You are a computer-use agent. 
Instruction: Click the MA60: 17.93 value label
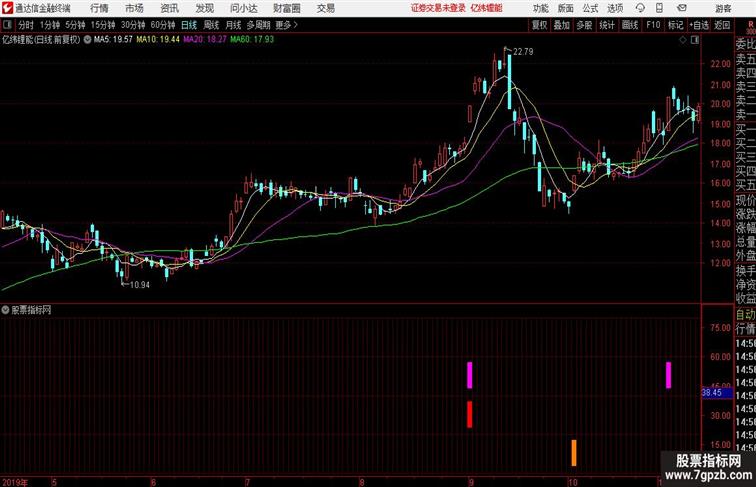[x=252, y=40]
